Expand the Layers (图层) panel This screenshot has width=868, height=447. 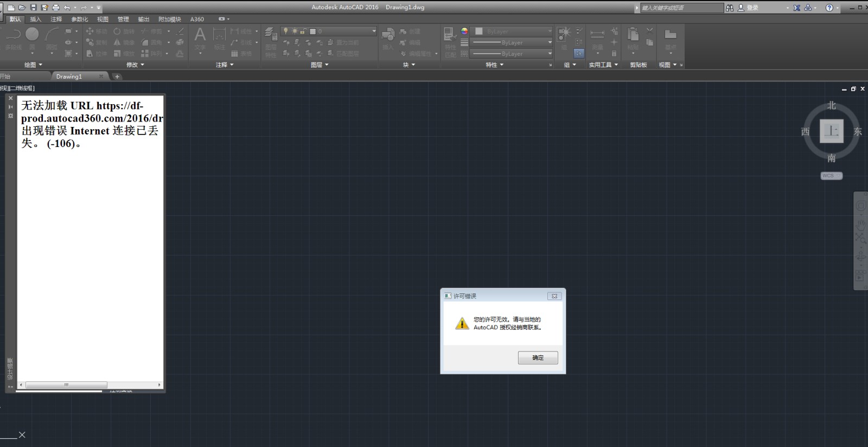(320, 65)
